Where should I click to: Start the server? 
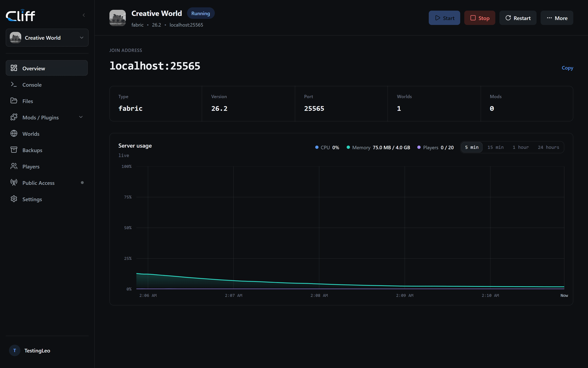444,18
